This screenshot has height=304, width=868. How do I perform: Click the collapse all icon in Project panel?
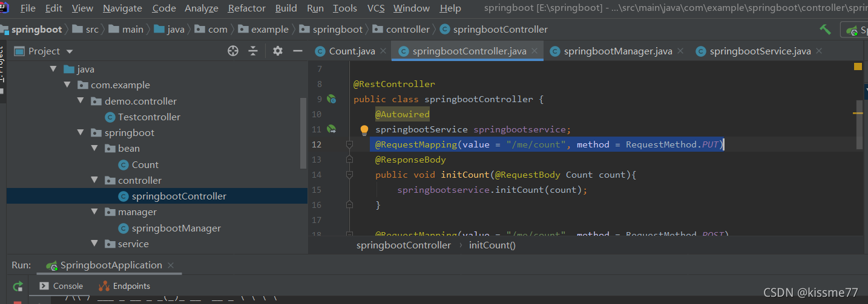(253, 51)
